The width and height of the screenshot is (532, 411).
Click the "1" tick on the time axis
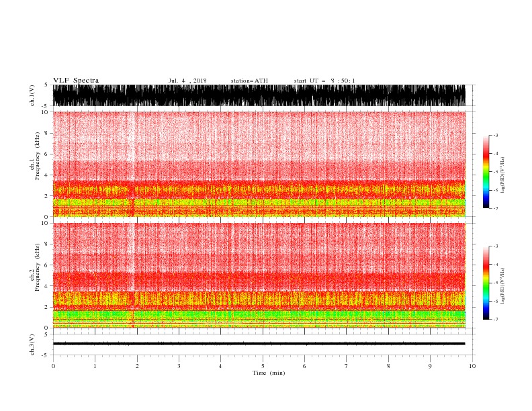pyautogui.click(x=95, y=366)
